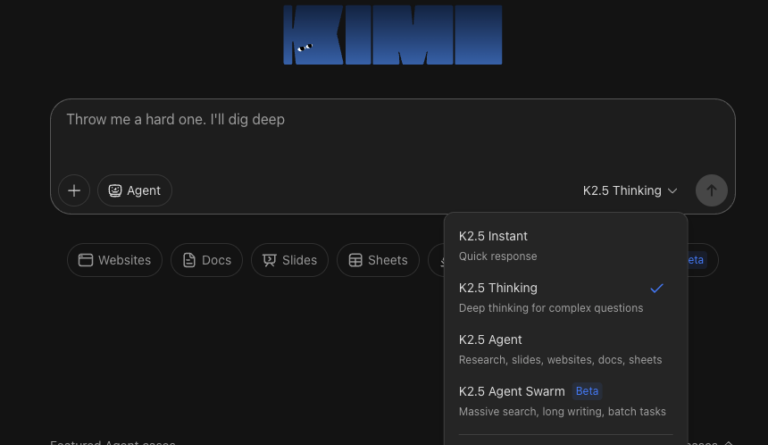Select the K2.5 Thinking model option
Screen dimensions: 768x445
pyautogui.click(x=566, y=298)
